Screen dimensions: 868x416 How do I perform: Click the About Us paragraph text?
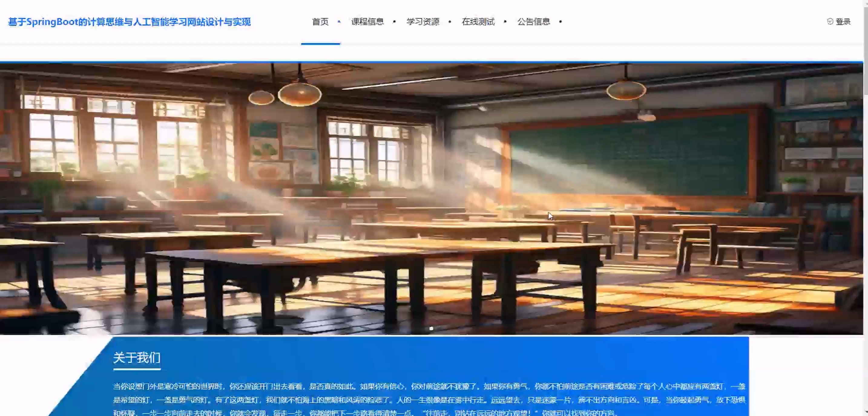tap(429, 399)
